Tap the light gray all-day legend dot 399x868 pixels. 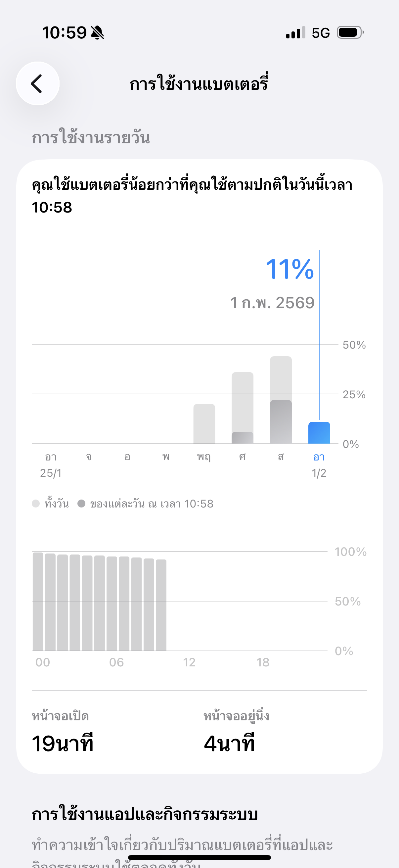[x=36, y=504]
